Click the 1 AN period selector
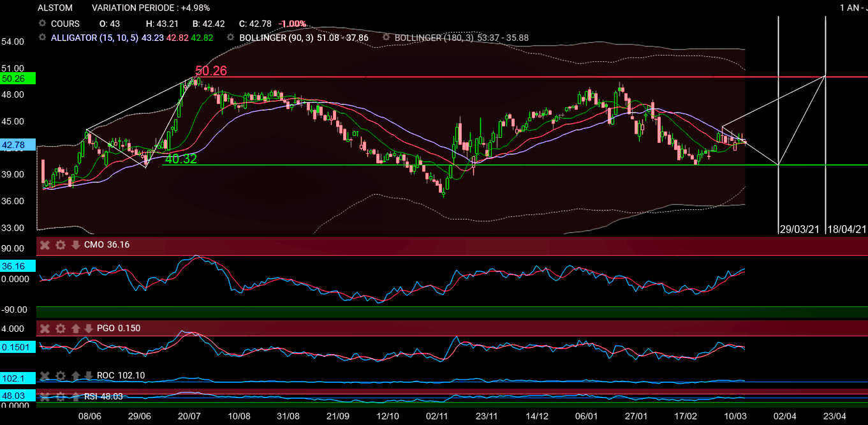 (850, 8)
